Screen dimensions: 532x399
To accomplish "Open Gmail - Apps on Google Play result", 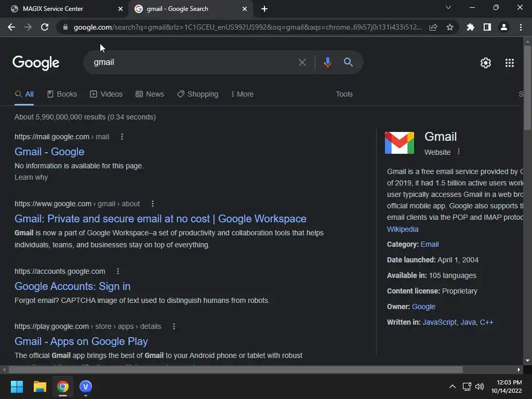I will (81, 341).
